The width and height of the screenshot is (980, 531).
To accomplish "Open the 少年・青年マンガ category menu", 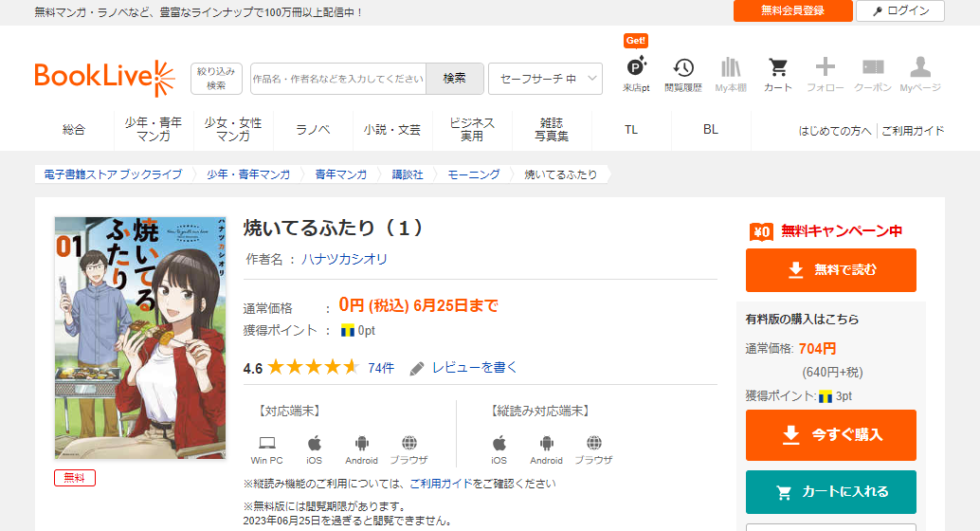I will [154, 130].
